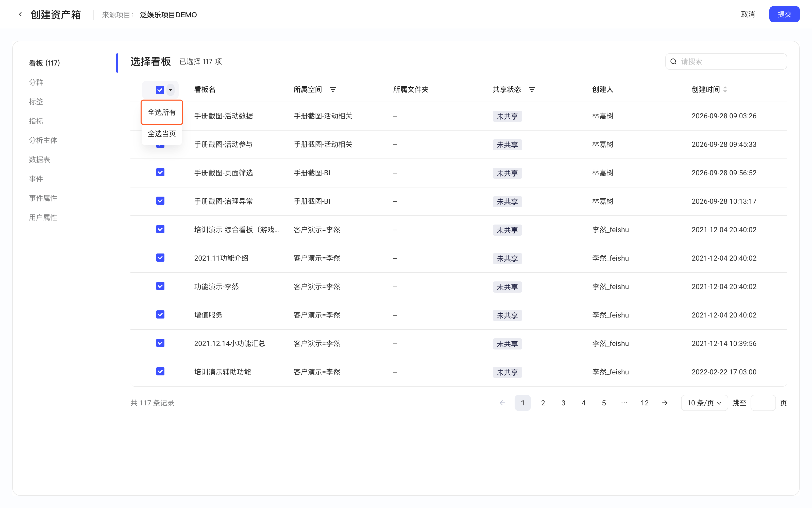Open the 10 条/页 page size dropdown

(x=704, y=403)
